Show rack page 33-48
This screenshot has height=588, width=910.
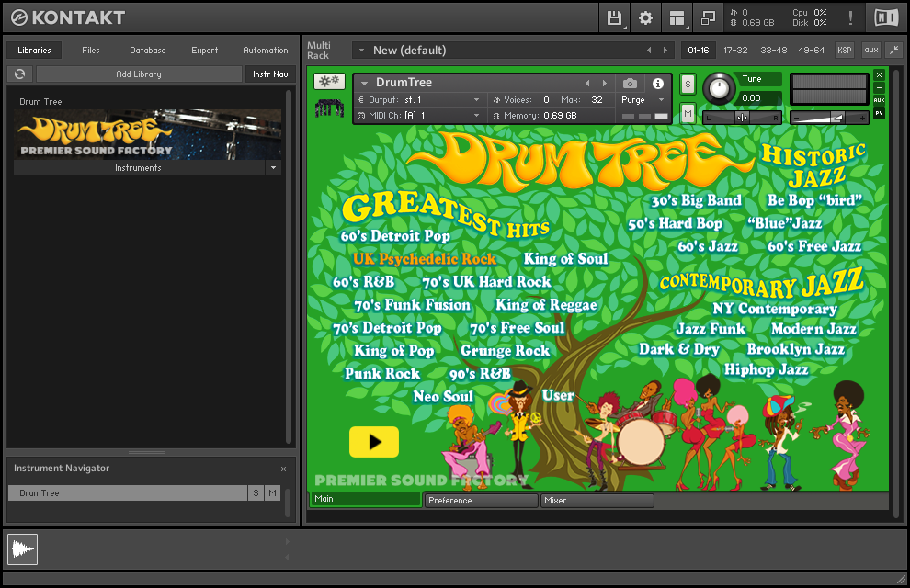[774, 51]
